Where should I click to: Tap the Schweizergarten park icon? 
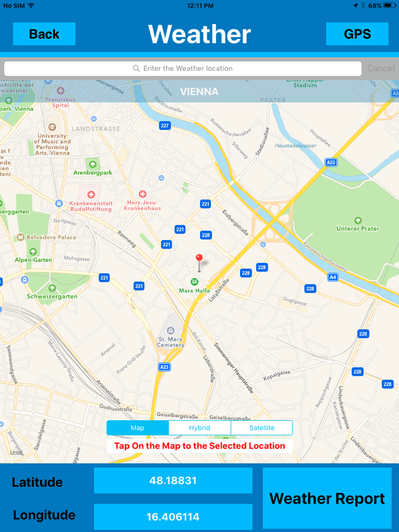tap(52, 288)
